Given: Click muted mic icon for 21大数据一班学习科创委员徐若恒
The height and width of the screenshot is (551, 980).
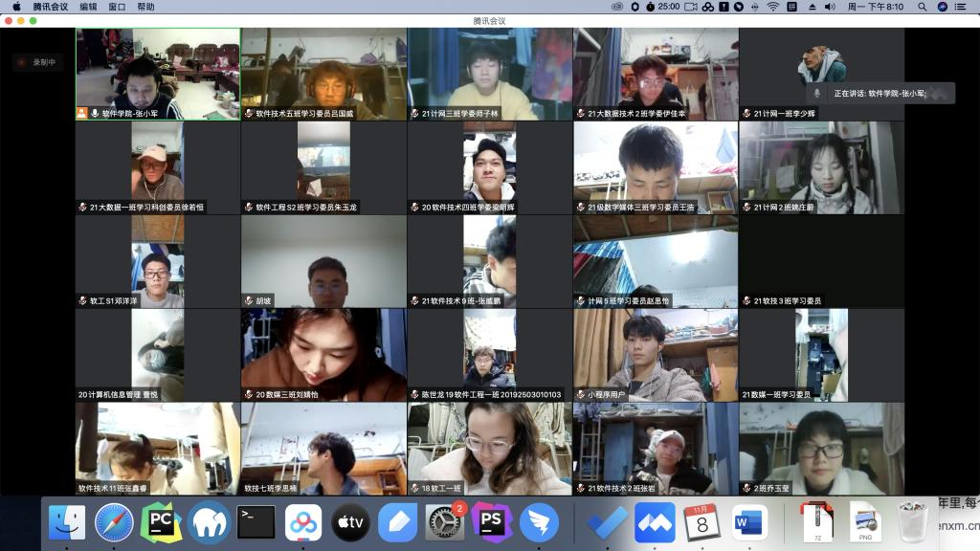Looking at the screenshot, I should [82, 207].
